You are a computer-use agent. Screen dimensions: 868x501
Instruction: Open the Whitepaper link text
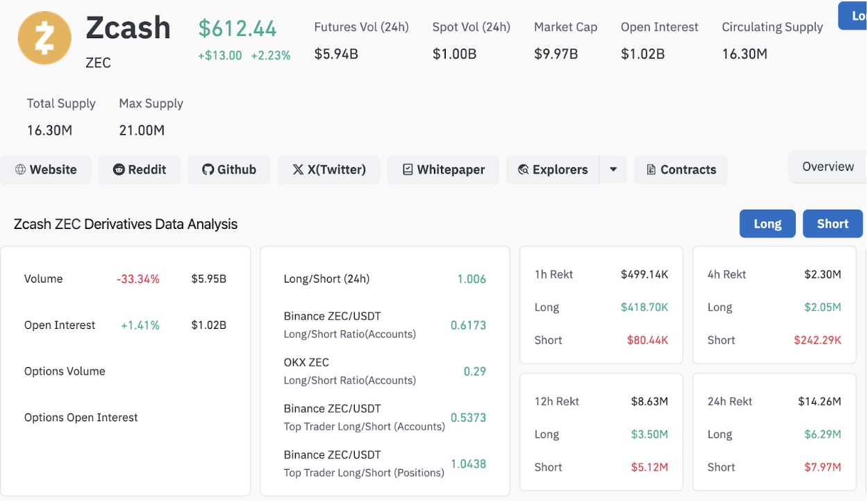tap(451, 170)
